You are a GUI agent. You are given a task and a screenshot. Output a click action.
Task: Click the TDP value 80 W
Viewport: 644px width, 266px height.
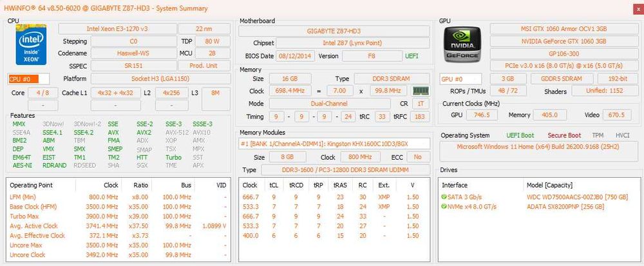point(213,41)
